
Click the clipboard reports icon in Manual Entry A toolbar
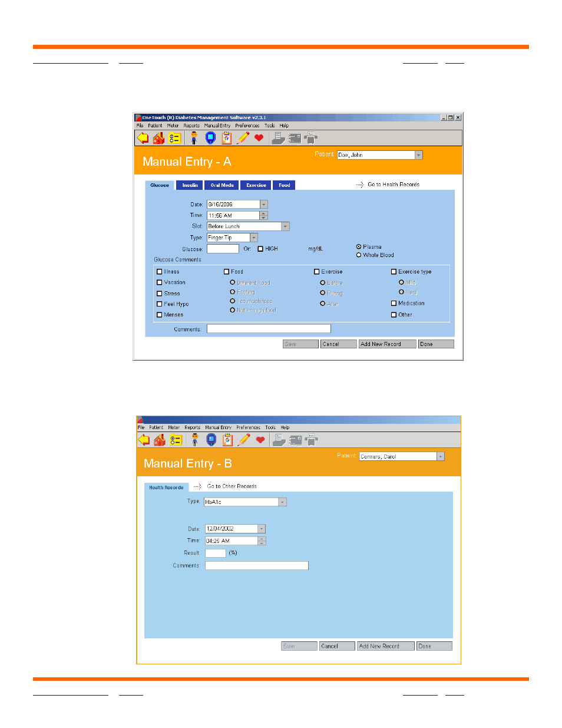coord(227,138)
